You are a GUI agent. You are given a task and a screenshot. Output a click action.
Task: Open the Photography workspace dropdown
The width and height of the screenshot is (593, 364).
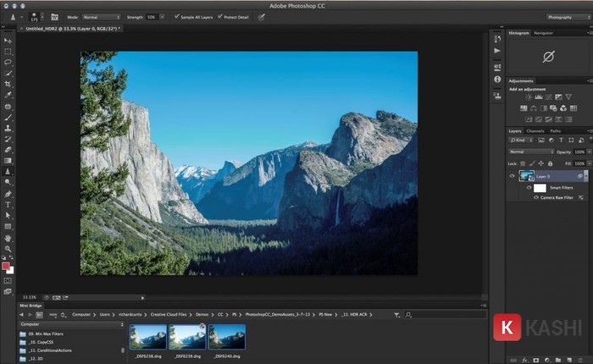[x=568, y=17]
